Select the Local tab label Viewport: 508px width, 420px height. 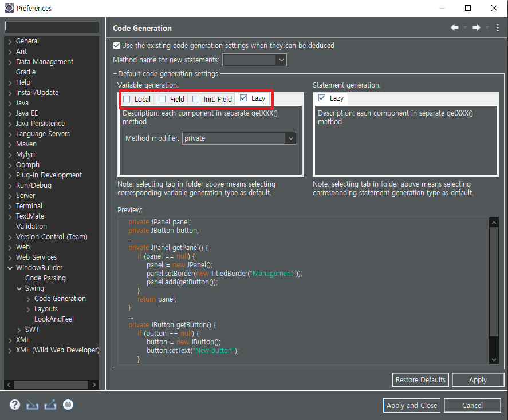pyautogui.click(x=142, y=99)
